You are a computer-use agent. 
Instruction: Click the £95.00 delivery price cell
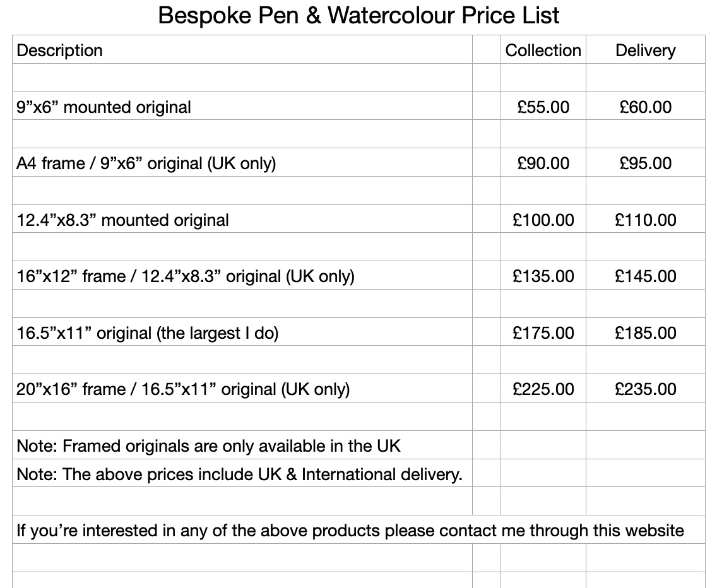645,163
